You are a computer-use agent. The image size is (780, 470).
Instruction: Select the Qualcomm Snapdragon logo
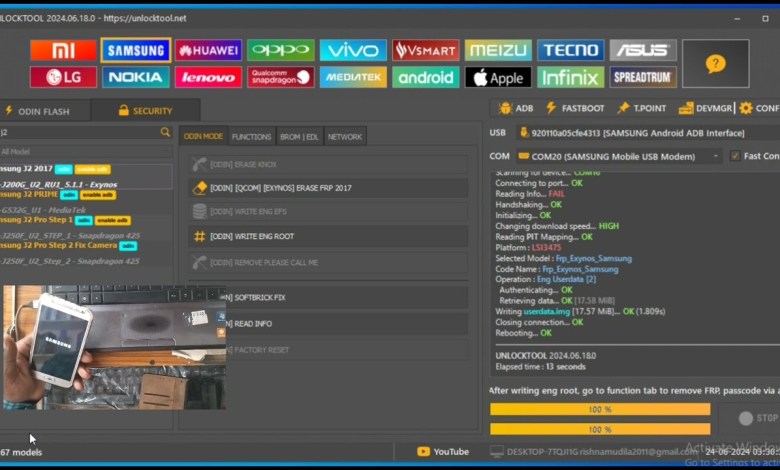[281, 77]
